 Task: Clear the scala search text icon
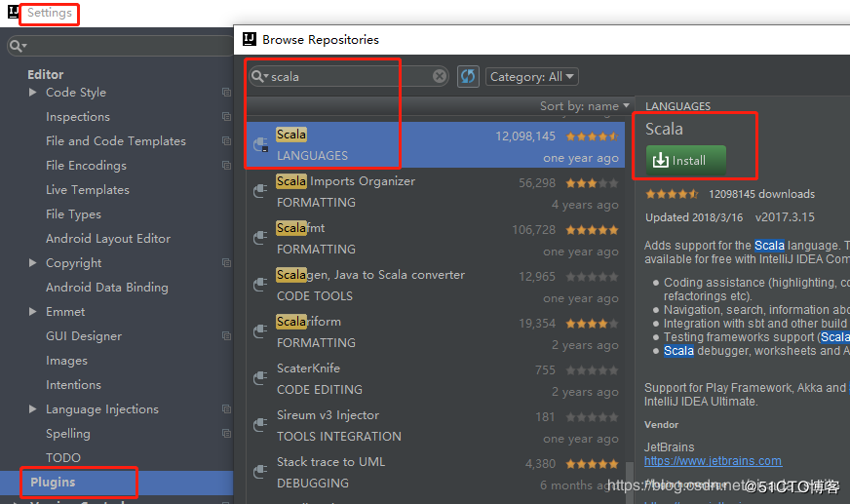440,76
